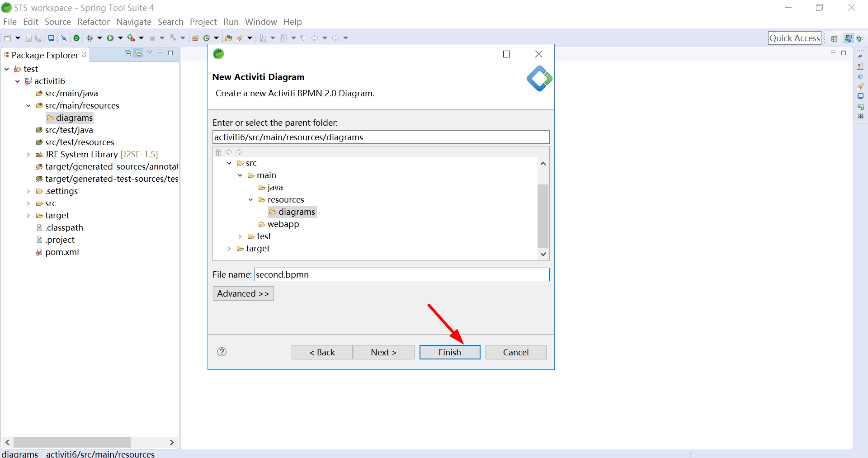
Task: Expand JRE System Library node
Action: (28, 155)
